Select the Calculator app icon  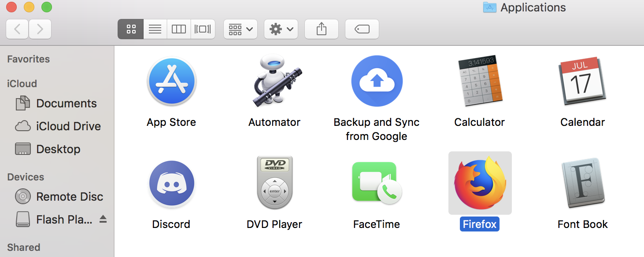480,81
